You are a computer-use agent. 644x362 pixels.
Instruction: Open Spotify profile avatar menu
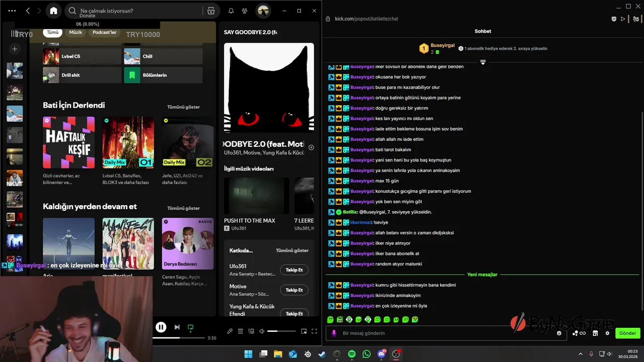pyautogui.click(x=263, y=11)
